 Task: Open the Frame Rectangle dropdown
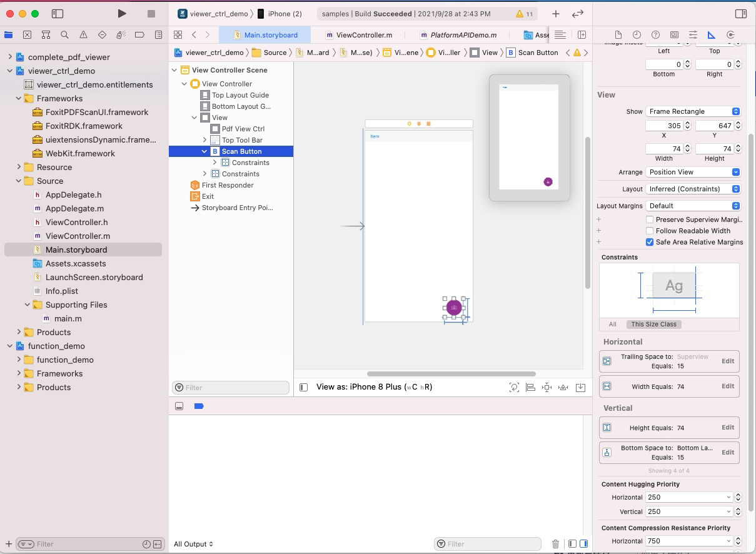693,111
